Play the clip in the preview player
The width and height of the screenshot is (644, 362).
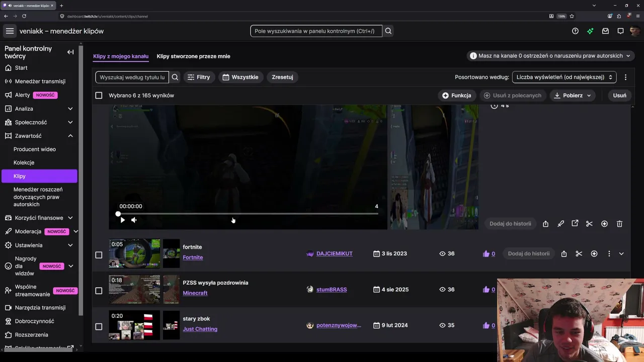pos(122,220)
